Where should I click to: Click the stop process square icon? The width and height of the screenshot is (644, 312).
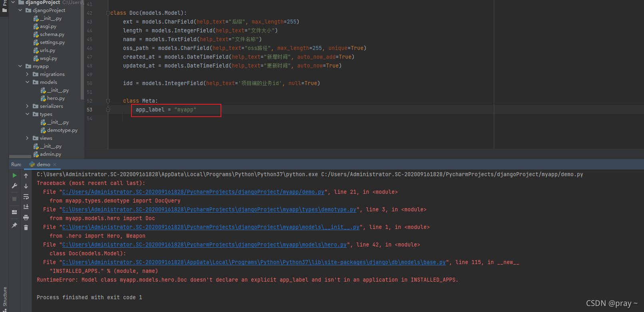pos(14,199)
